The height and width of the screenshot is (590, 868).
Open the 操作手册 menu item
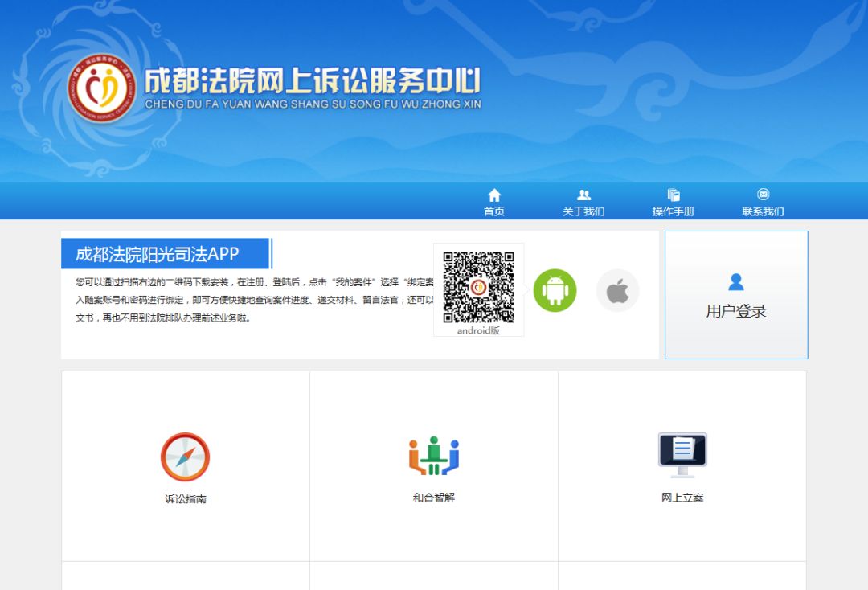(674, 211)
